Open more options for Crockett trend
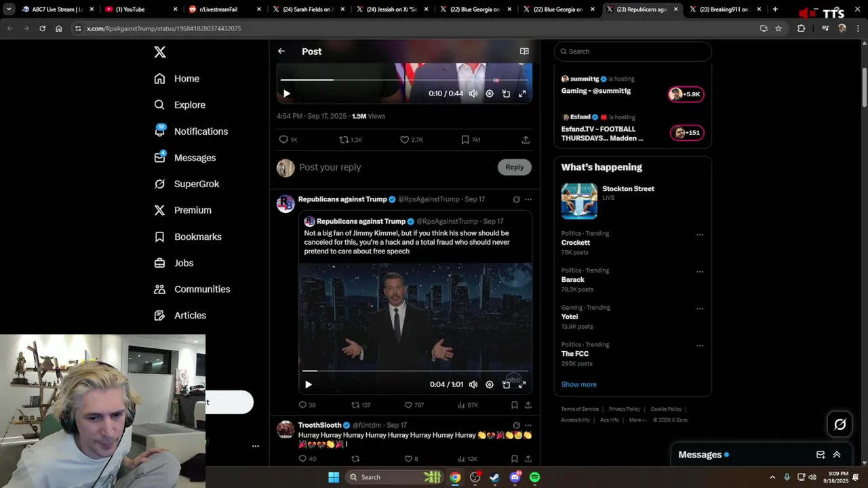 pyautogui.click(x=700, y=235)
